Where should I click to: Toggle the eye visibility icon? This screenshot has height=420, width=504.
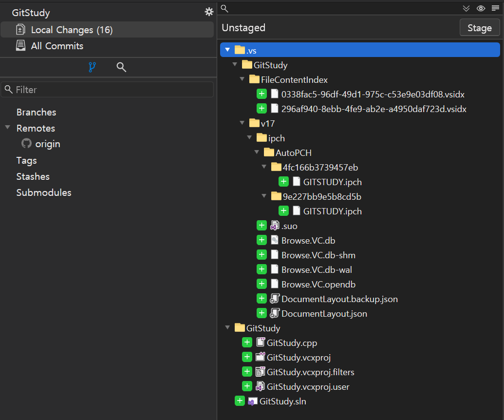(x=481, y=8)
